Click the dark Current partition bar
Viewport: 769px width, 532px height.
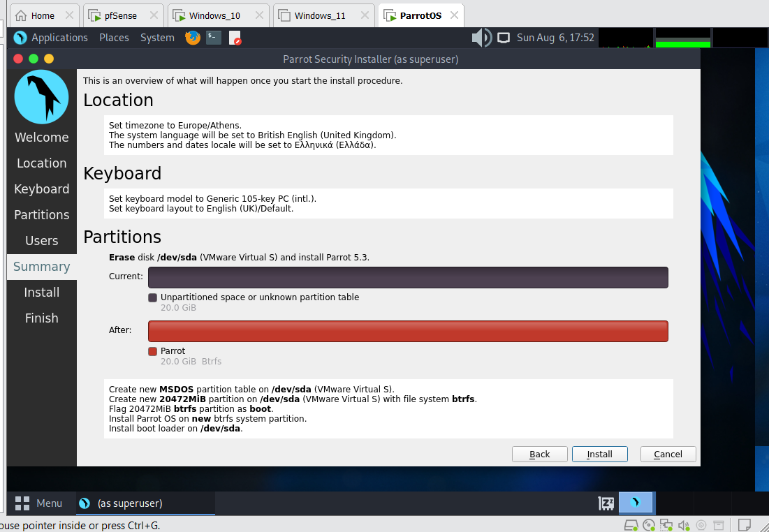point(408,278)
